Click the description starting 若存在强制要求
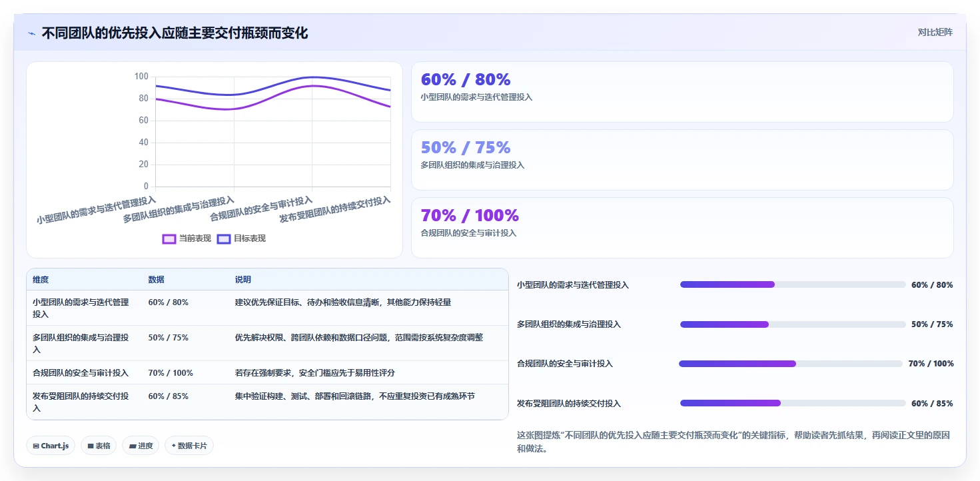The height and width of the screenshot is (481, 980). click(315, 373)
